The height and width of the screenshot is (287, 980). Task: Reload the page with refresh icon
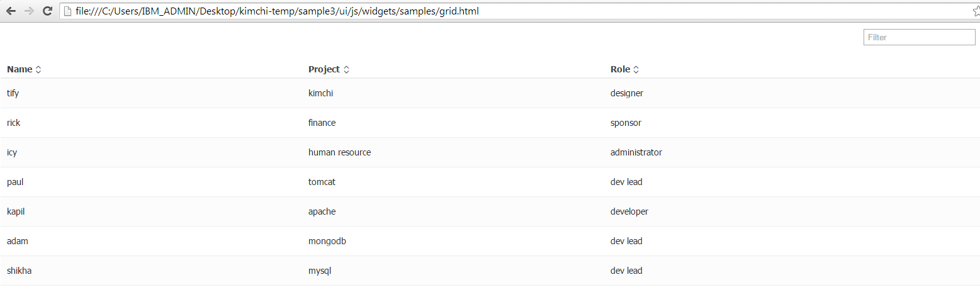pyautogui.click(x=47, y=11)
